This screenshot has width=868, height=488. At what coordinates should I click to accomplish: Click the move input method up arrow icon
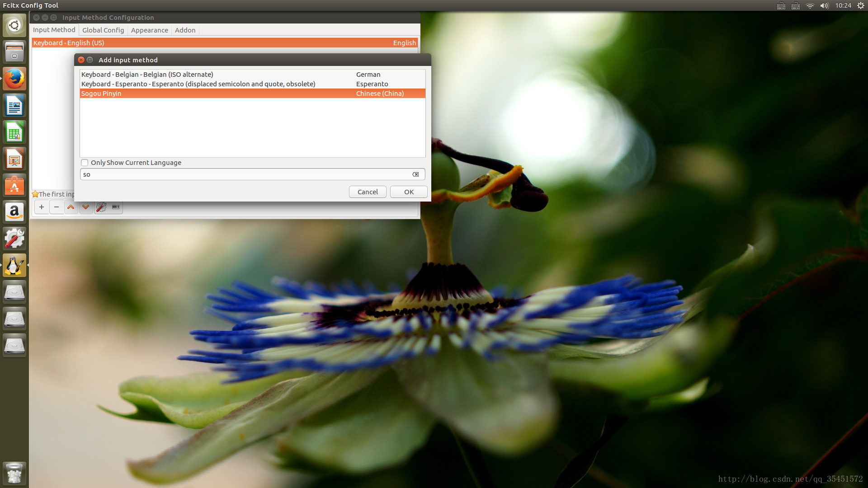click(71, 207)
